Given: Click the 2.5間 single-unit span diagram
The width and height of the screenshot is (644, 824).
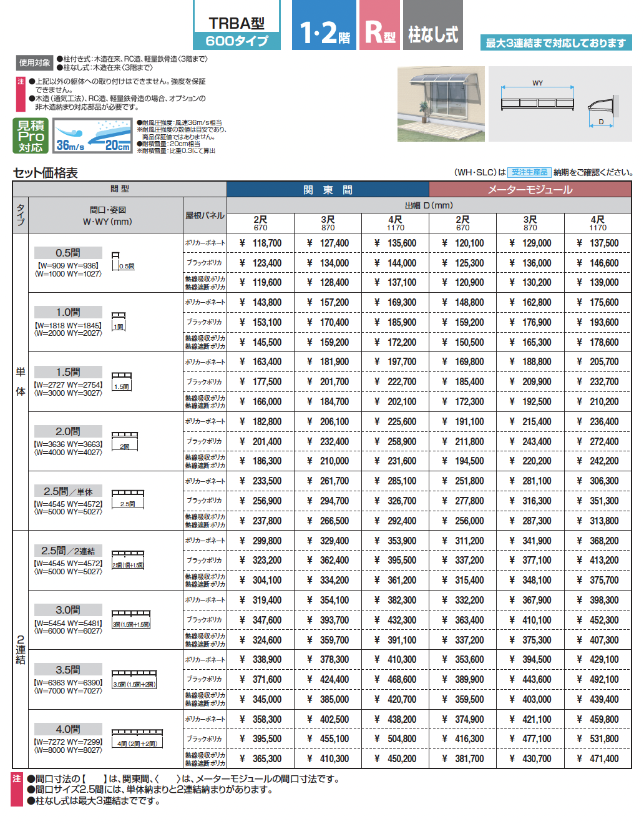Looking at the screenshot, I should (128, 499).
